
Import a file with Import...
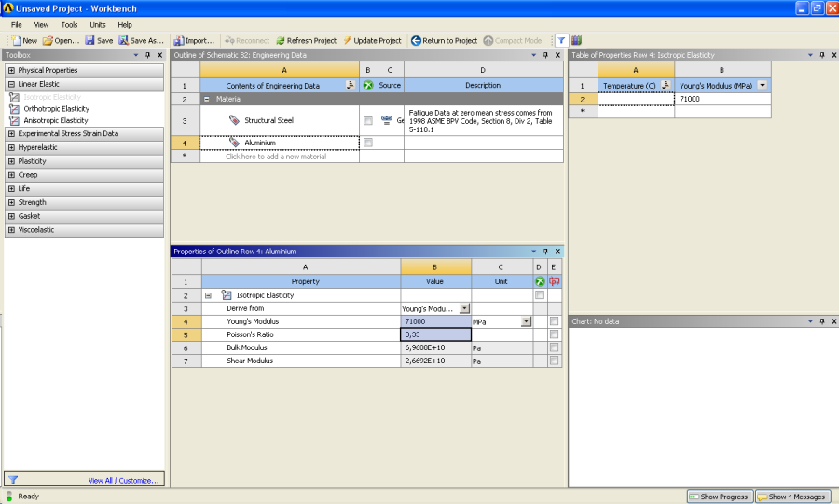pyautogui.click(x=194, y=41)
